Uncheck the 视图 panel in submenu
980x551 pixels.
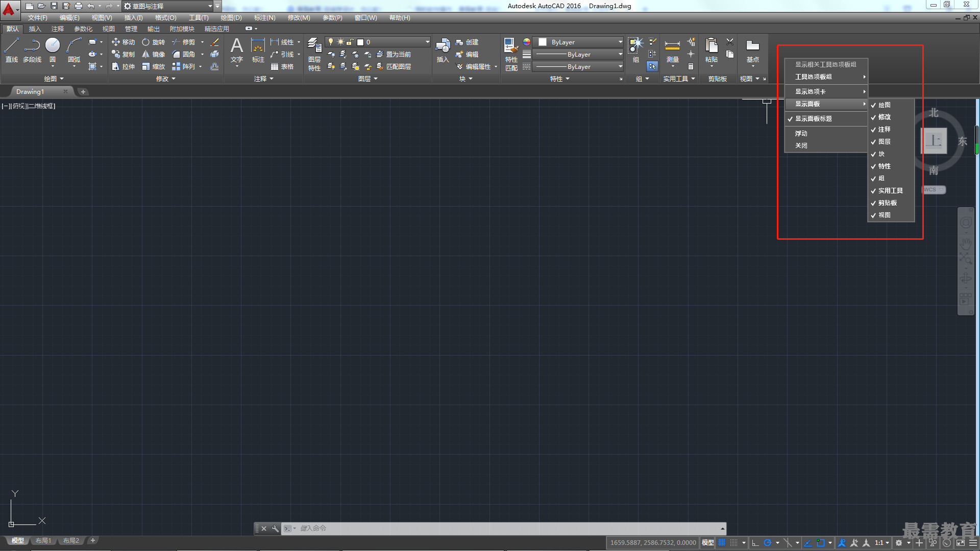click(891, 215)
